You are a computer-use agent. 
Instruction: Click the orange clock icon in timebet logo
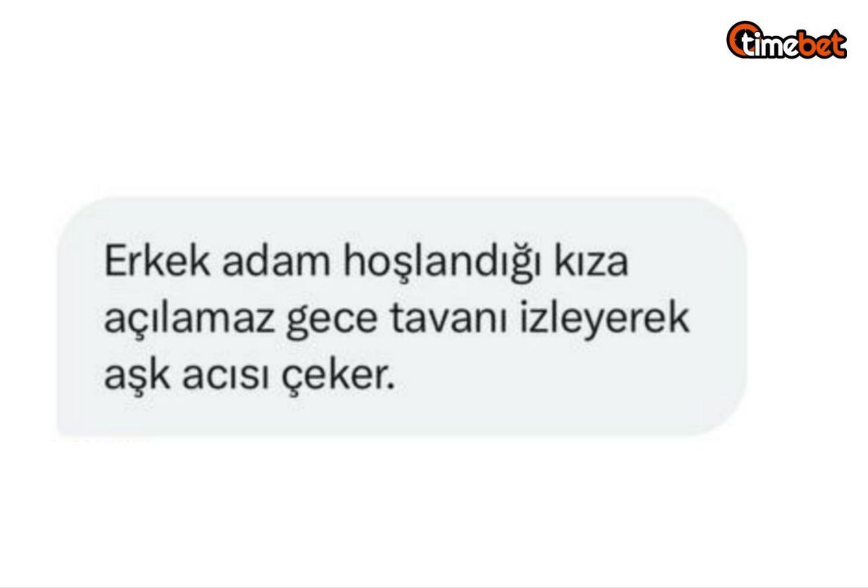tap(741, 38)
